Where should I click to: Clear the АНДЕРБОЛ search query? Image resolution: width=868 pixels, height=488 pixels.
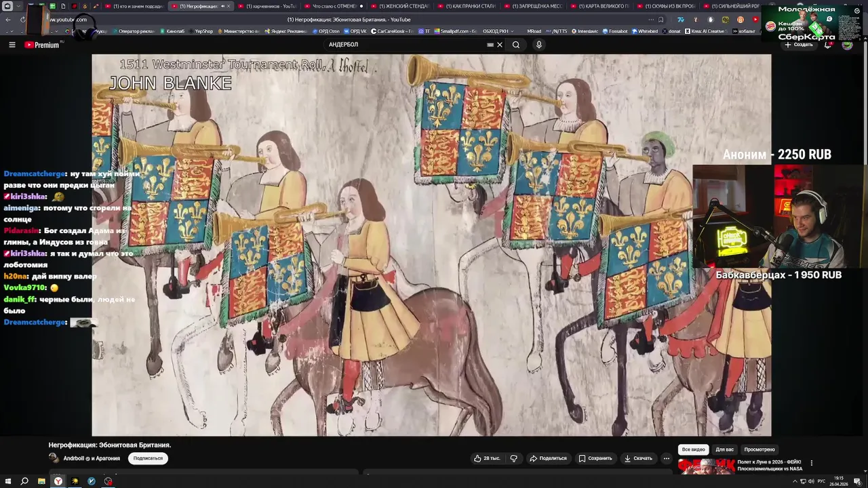(x=500, y=45)
